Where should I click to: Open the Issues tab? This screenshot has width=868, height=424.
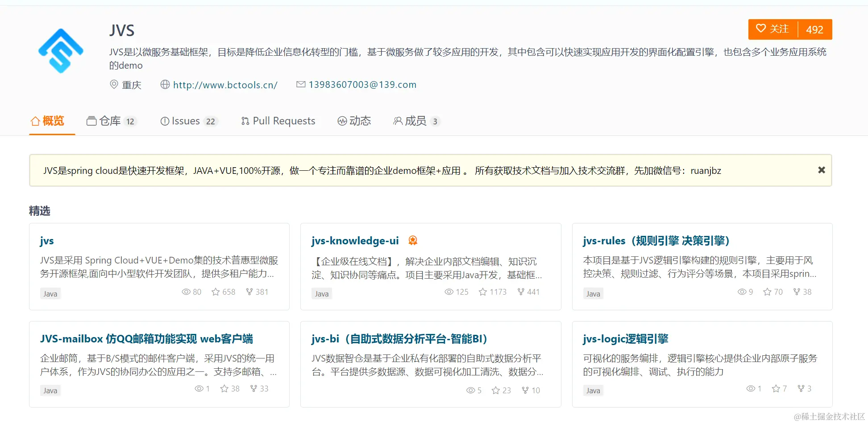click(x=189, y=121)
